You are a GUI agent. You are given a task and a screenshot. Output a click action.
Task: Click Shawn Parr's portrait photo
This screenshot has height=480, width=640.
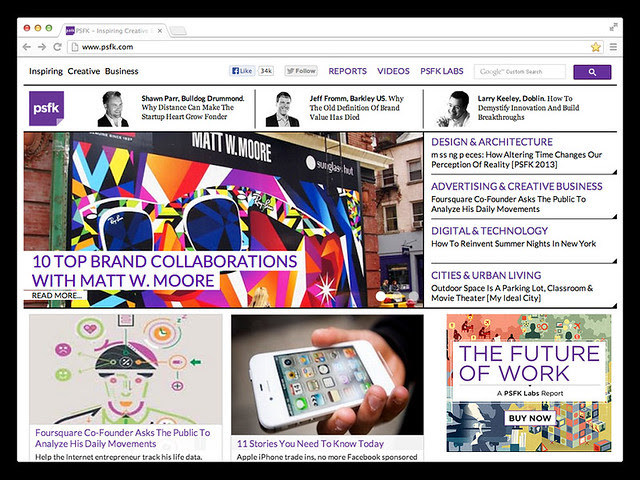[x=113, y=109]
